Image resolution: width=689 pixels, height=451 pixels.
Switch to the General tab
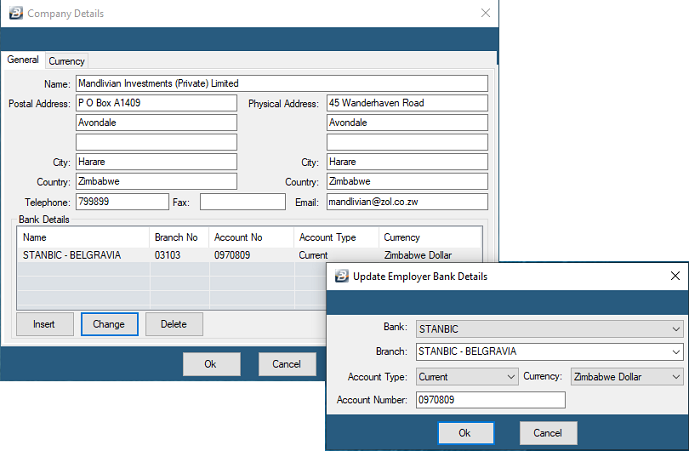[23, 60]
